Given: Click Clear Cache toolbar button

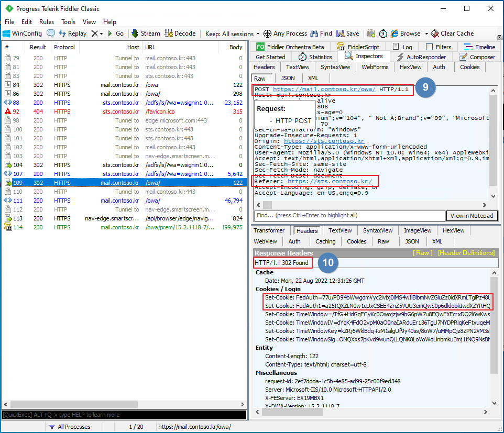Looking at the screenshot, I should point(452,34).
